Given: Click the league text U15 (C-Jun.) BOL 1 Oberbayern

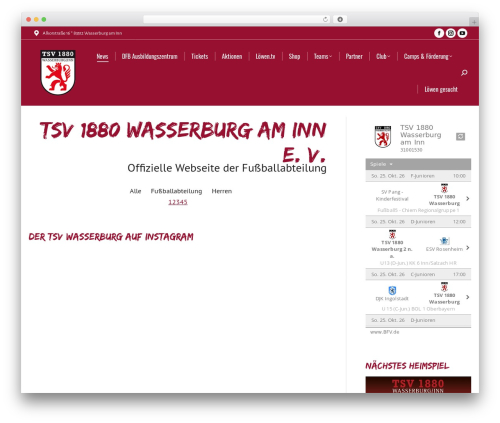Looking at the screenshot, I should 418,309.
